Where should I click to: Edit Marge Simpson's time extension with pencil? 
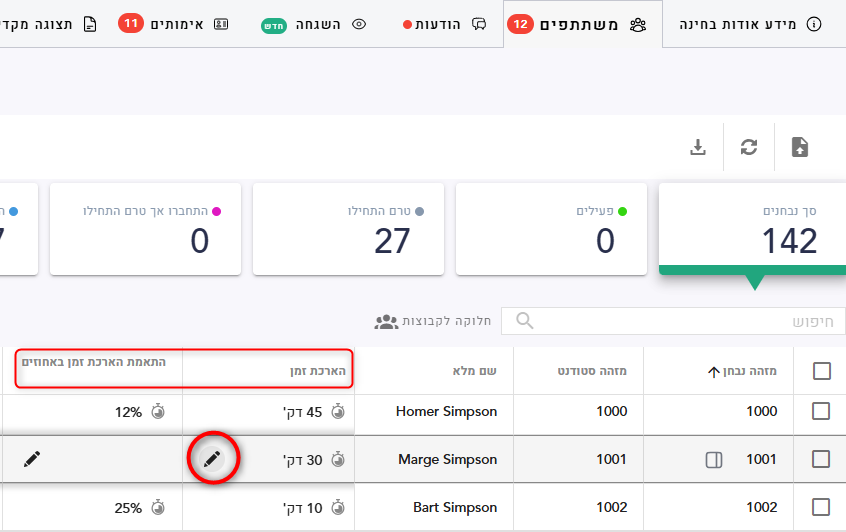coord(212,459)
